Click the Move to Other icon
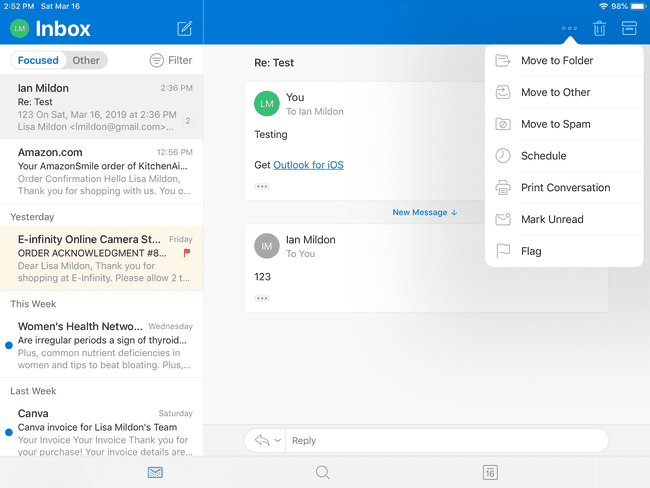The image size is (650, 488). coord(503,92)
